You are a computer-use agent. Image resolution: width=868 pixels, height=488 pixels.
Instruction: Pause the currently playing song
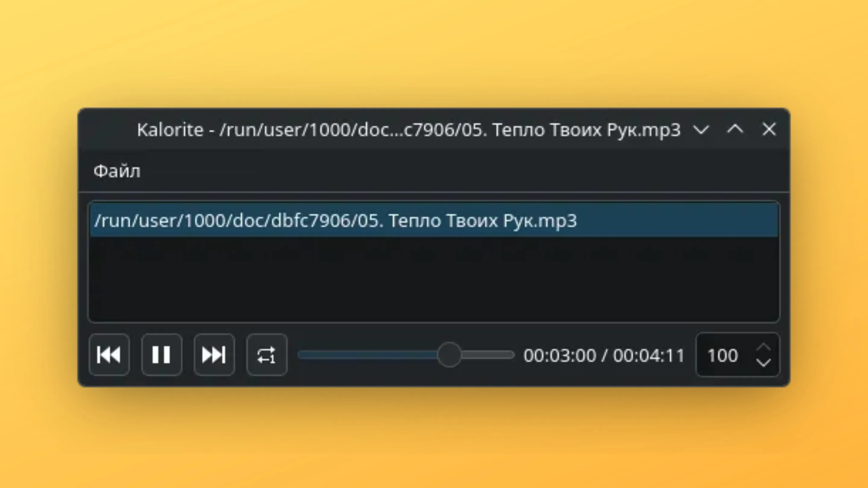tap(162, 355)
